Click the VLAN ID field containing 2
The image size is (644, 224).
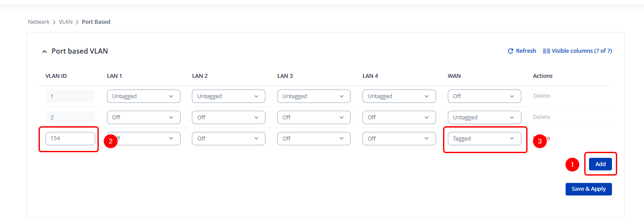pyautogui.click(x=70, y=118)
